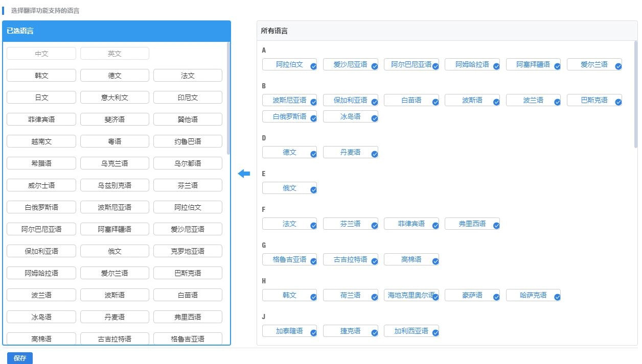Deselect 加泰隆语 in all languages list
Image resolution: width=642 pixels, height=364 pixels.
tap(289, 331)
